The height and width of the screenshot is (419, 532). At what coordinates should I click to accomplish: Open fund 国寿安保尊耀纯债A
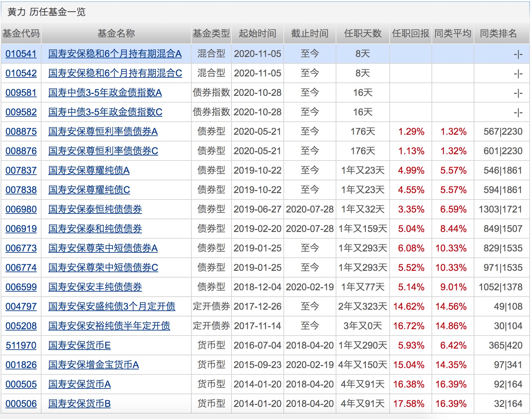tap(89, 170)
